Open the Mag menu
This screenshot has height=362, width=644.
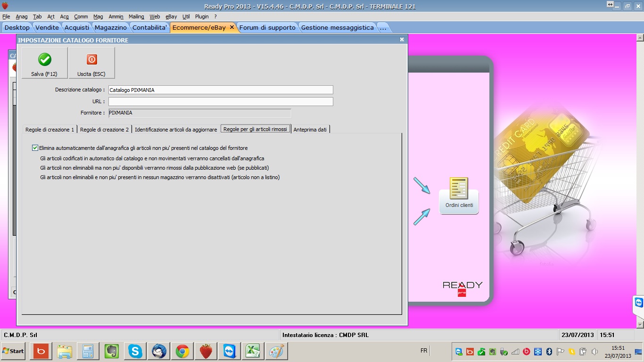[x=98, y=16]
